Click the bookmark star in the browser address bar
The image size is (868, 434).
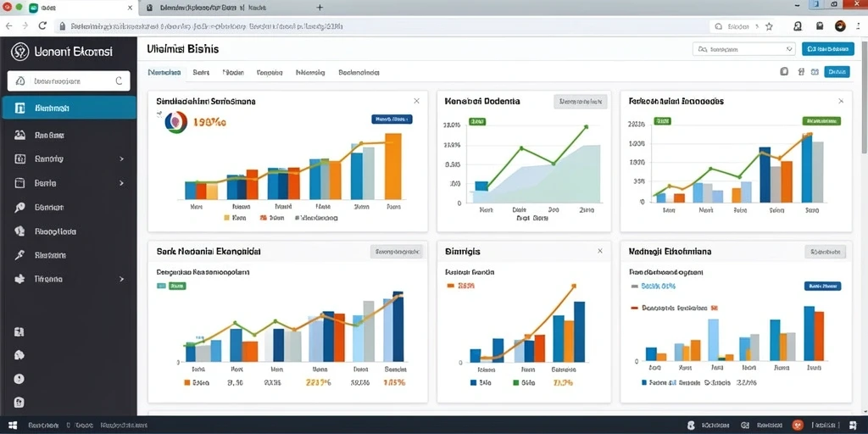tap(769, 26)
